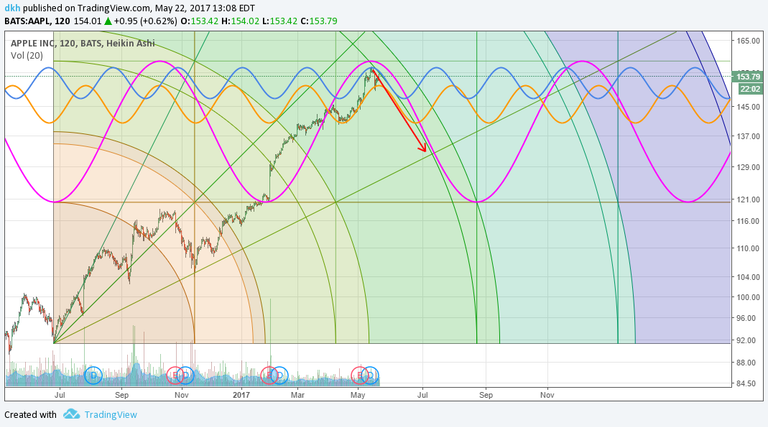This screenshot has height=427, width=768.
Task: Click the 110.00 price axis label
Action: pyautogui.click(x=748, y=248)
